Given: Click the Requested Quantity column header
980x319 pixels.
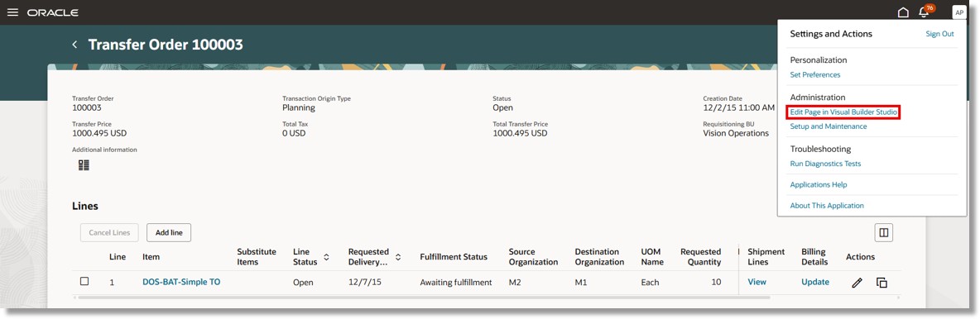Looking at the screenshot, I should [700, 256].
